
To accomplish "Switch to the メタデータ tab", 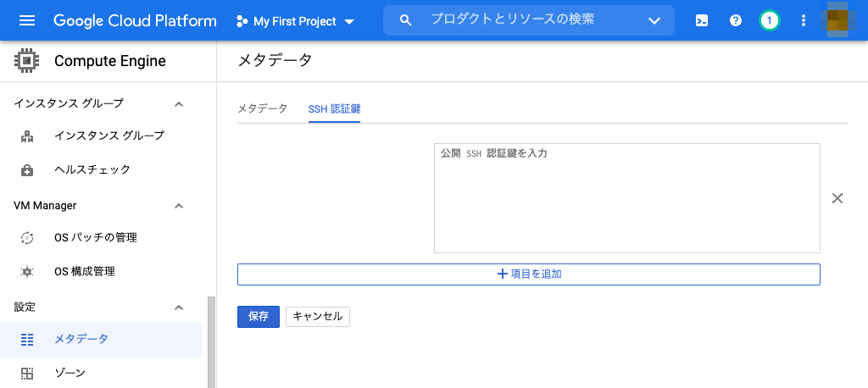I will [263, 108].
